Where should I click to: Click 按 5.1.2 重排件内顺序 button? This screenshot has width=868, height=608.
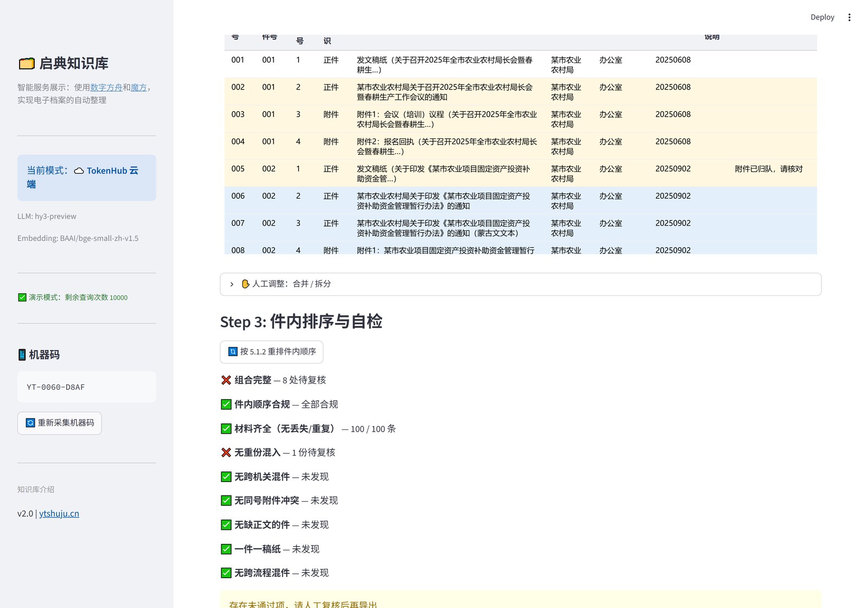pyautogui.click(x=271, y=352)
